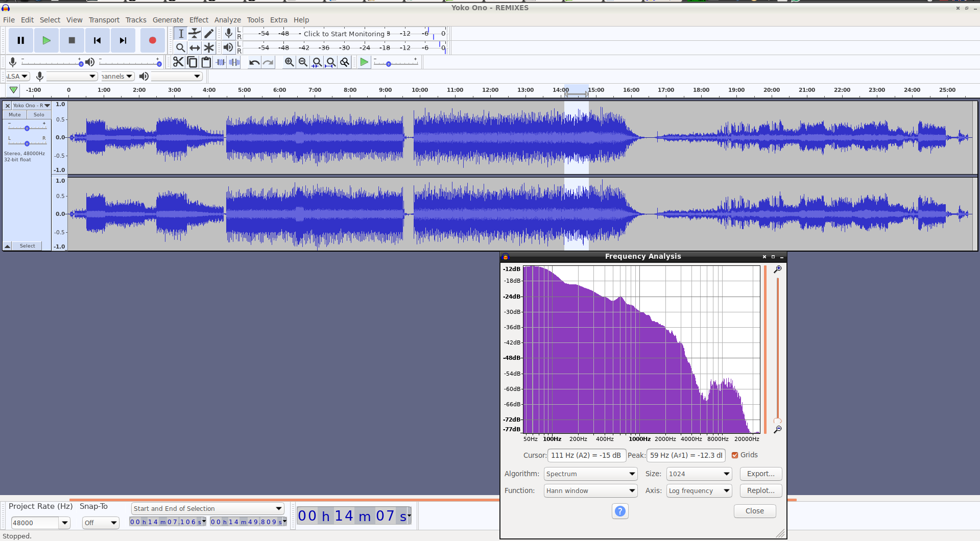The width and height of the screenshot is (980, 541).
Task: Click the Cursor frequency readout field
Action: click(x=586, y=455)
